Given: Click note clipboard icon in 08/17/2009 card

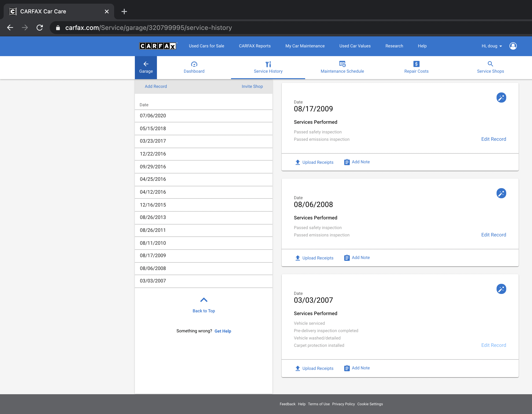Looking at the screenshot, I should [347, 162].
